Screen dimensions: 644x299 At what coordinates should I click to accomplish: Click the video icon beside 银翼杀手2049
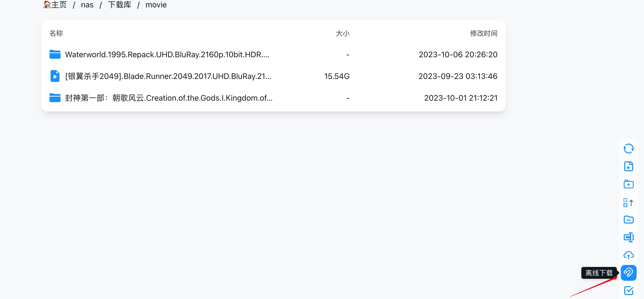point(55,76)
